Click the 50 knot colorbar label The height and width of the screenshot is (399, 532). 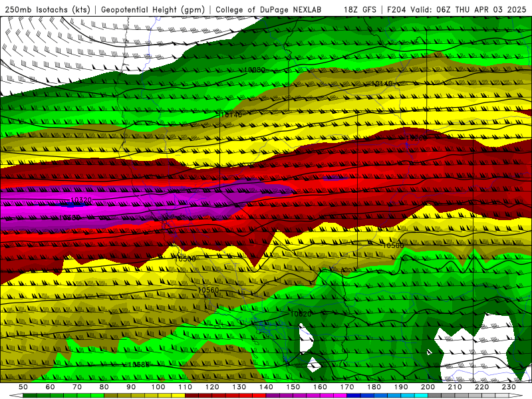click(x=23, y=387)
